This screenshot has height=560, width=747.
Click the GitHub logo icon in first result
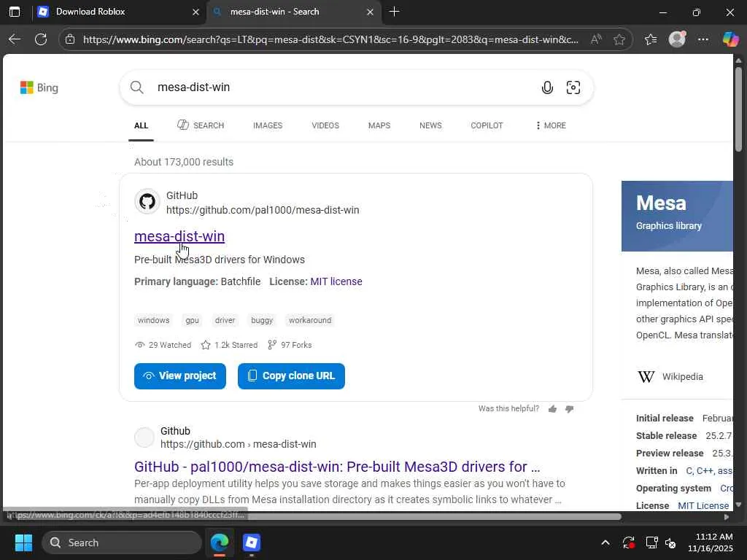147,201
